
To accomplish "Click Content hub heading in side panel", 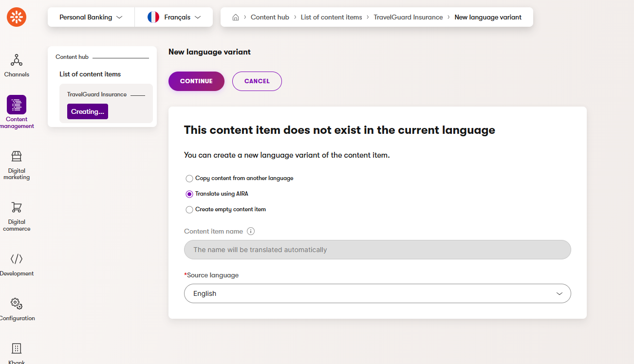I will (x=72, y=57).
